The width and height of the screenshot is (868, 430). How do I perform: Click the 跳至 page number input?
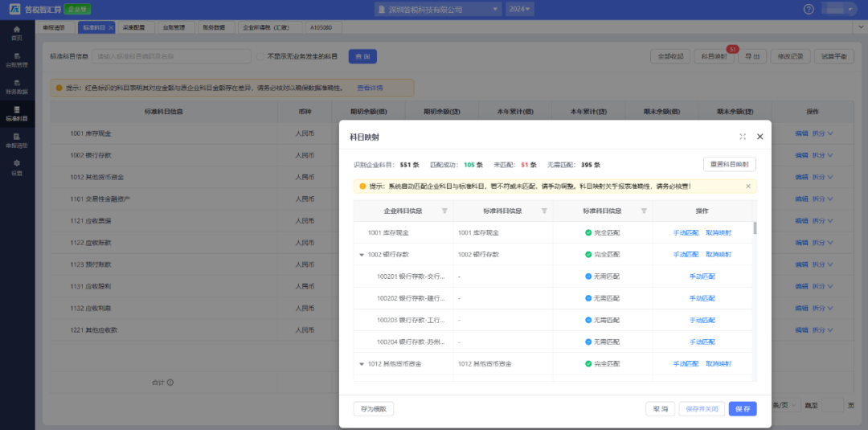pyautogui.click(x=833, y=406)
